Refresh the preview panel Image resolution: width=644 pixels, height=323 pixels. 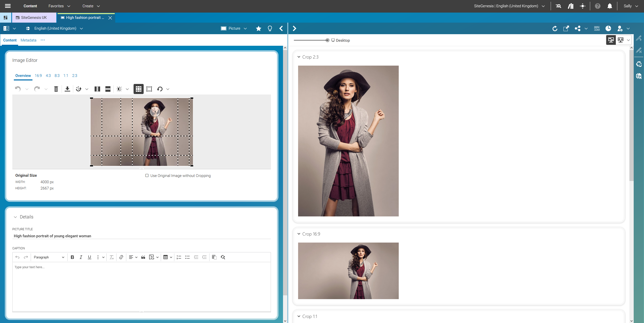[555, 28]
